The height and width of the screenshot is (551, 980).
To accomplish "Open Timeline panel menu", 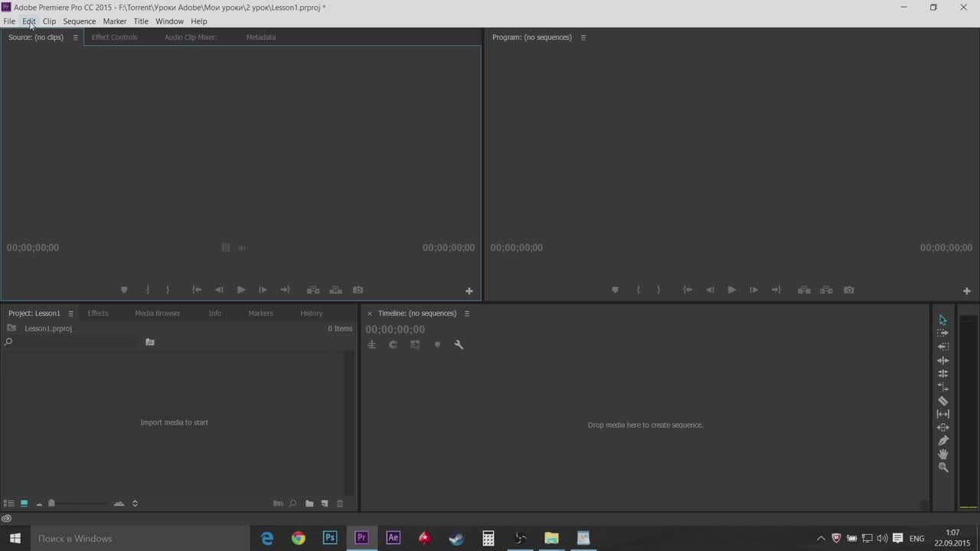I will pyautogui.click(x=466, y=313).
